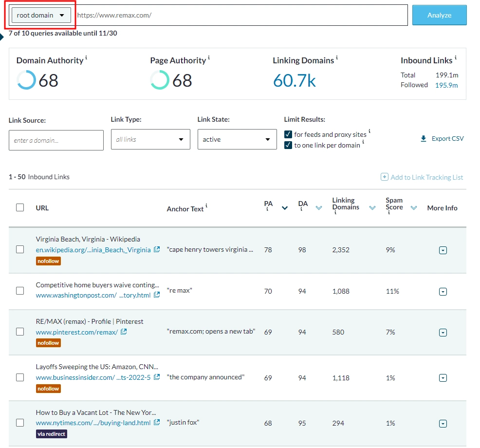
Task: Select the Wikipedia Virginia Beach row checkbox
Action: [20, 249]
